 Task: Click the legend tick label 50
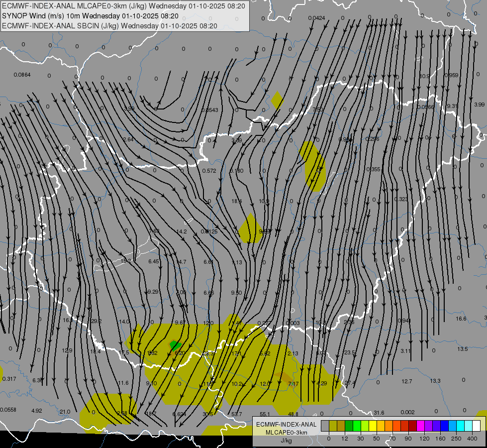click(377, 439)
